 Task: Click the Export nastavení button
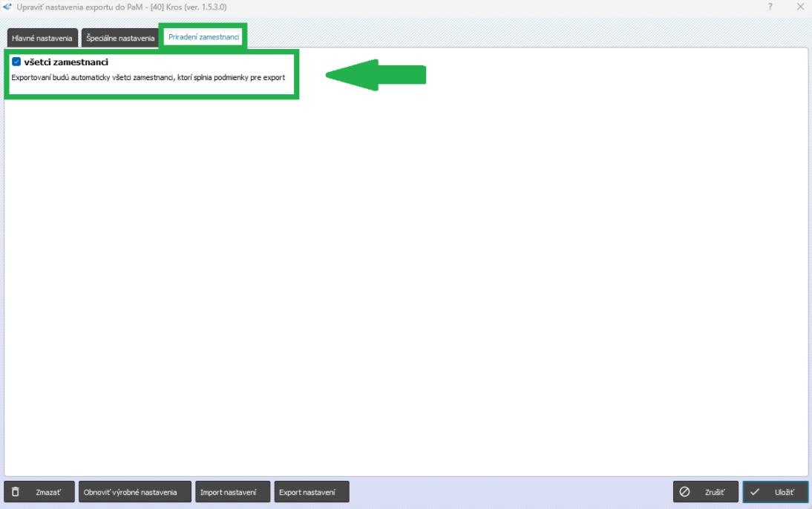(311, 492)
